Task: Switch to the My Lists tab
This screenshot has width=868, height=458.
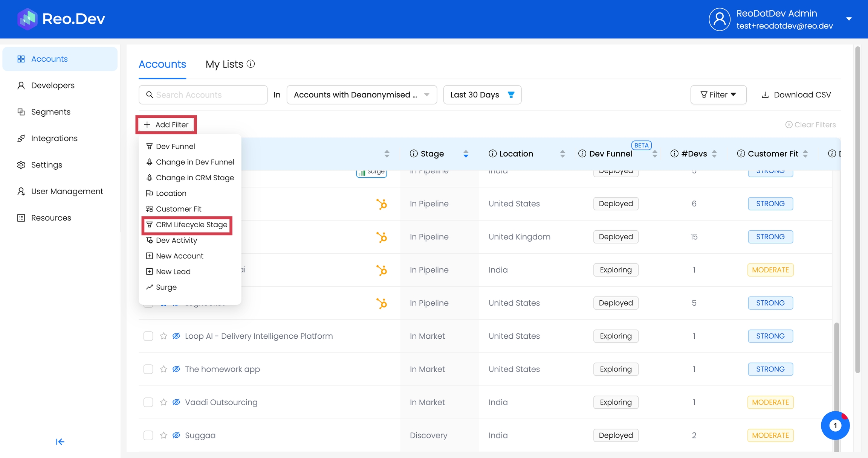Action: pos(224,64)
